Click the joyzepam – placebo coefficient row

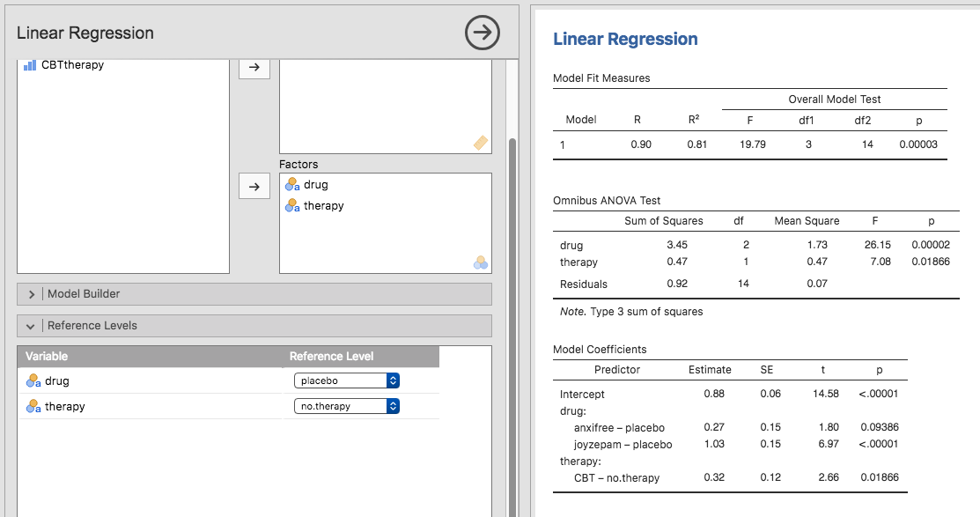(730, 445)
